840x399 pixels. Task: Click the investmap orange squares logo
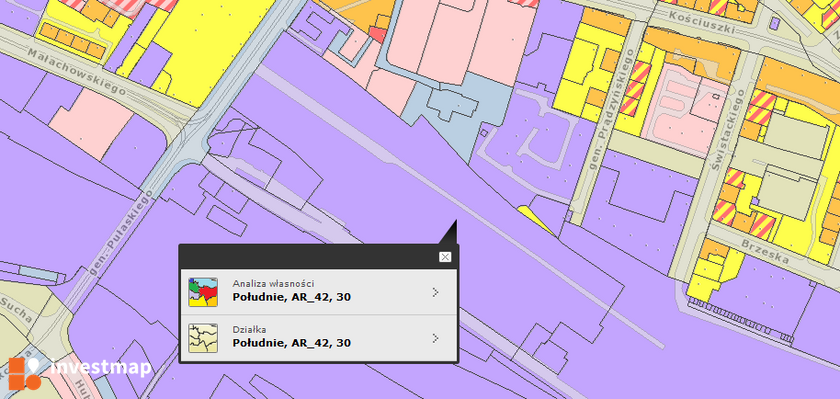tap(25, 373)
